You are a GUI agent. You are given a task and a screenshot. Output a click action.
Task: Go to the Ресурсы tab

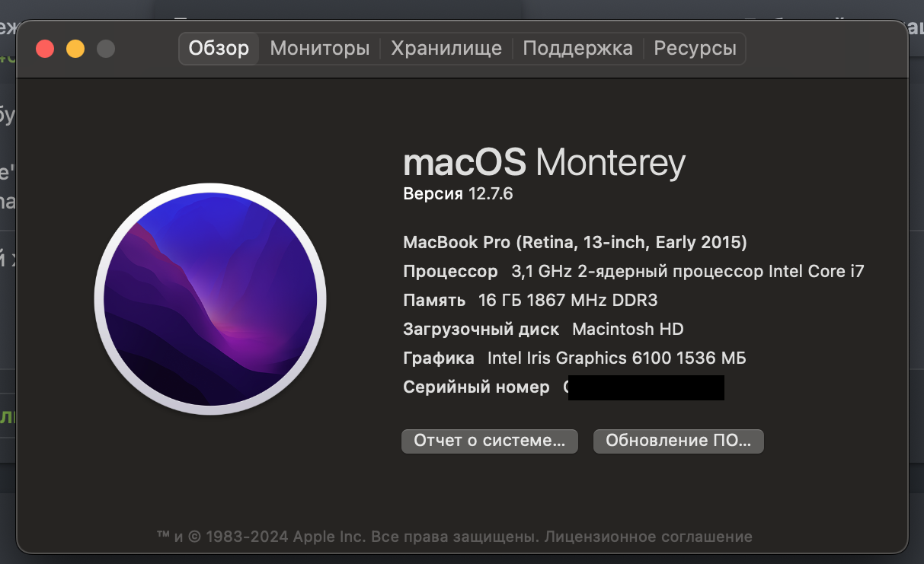(x=695, y=49)
